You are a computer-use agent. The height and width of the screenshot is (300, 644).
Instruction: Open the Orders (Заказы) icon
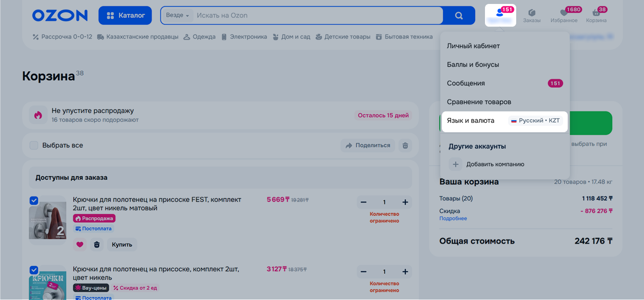[x=532, y=13]
